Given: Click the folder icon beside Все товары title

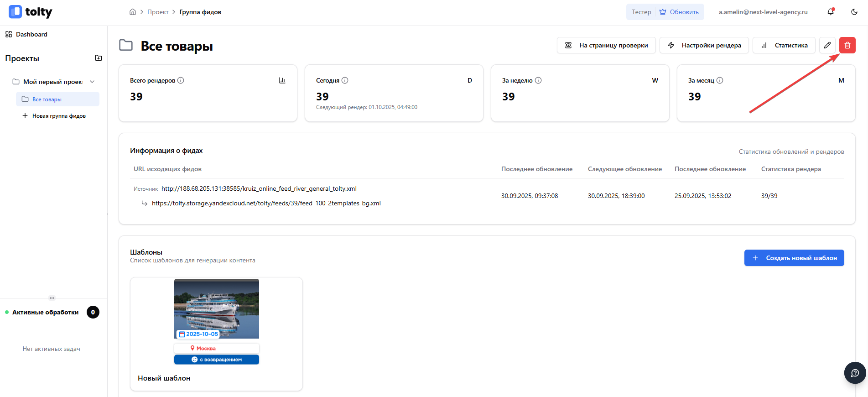Looking at the screenshot, I should (x=126, y=45).
